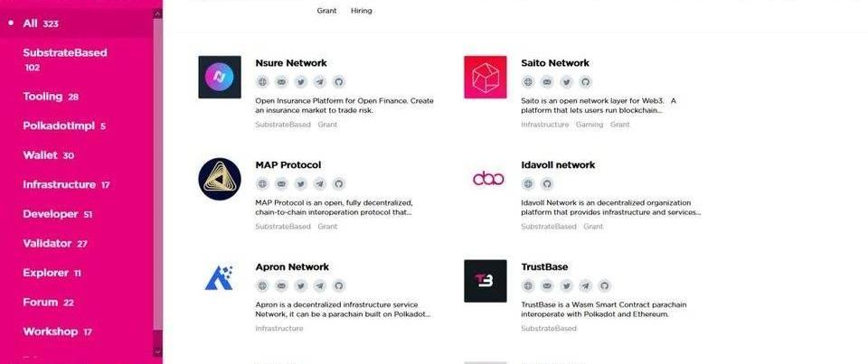Viewport: 868px width, 364px height.
Task: Click the Hiring filter at top
Action: click(362, 11)
